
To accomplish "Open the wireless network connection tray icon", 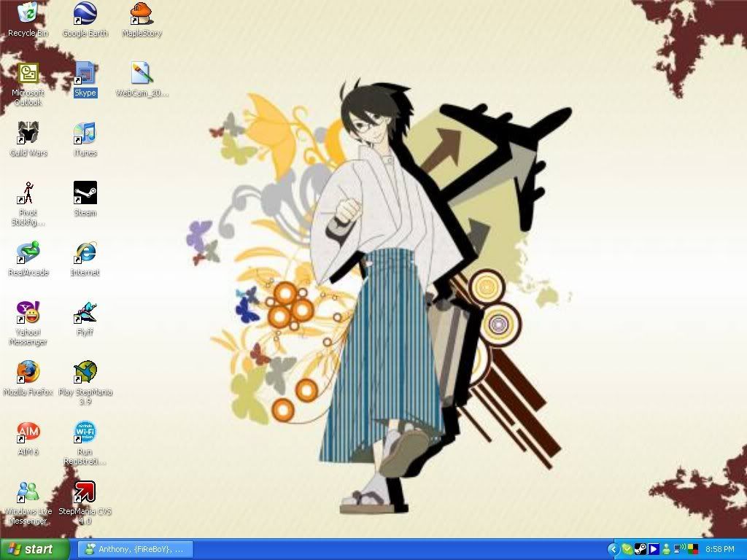I will pos(680,550).
